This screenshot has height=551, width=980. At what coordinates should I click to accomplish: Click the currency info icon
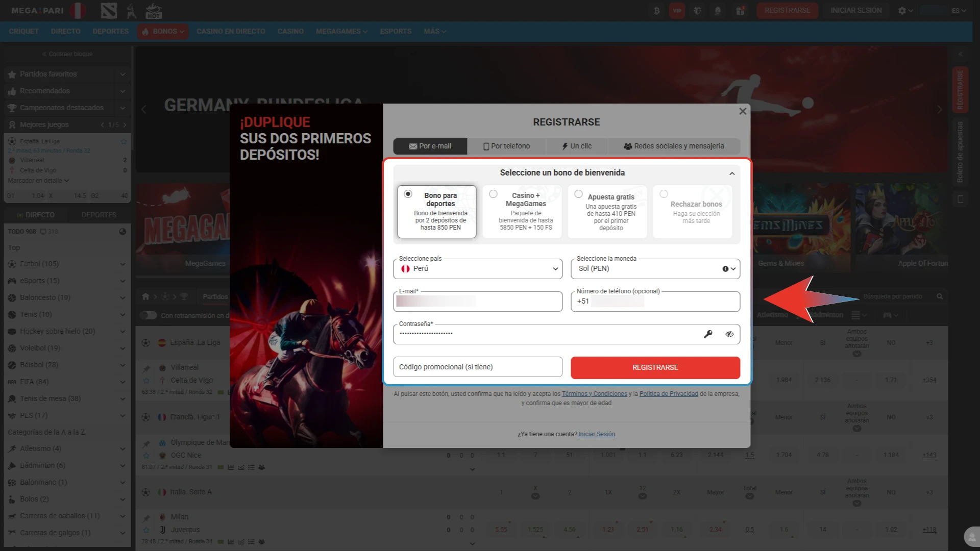(x=725, y=269)
